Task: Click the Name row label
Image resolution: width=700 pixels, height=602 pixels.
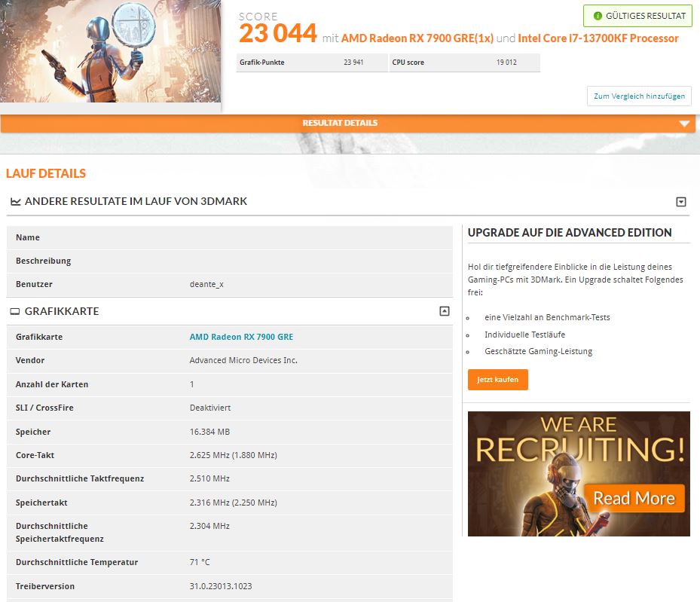Action: [x=28, y=237]
